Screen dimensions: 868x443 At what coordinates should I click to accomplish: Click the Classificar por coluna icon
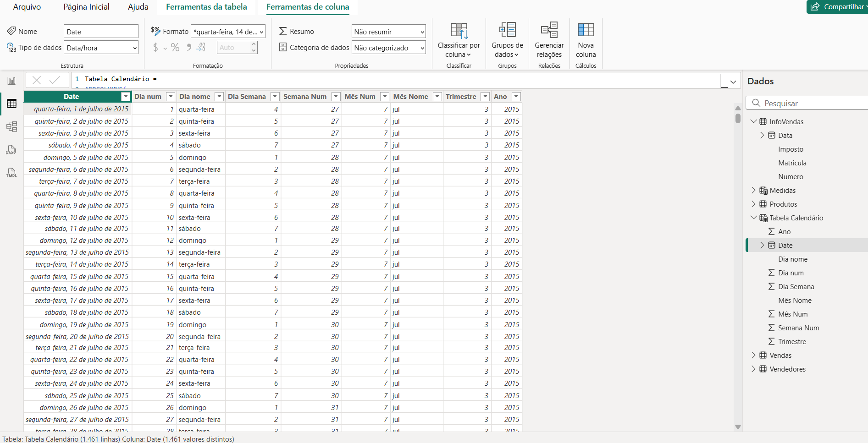click(459, 31)
